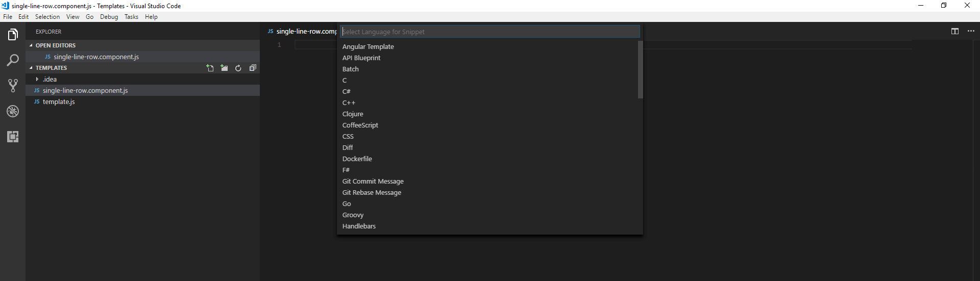Screen dimensions: 980x281
Task: Click the New Folder icon in Templates
Action: 224,68
